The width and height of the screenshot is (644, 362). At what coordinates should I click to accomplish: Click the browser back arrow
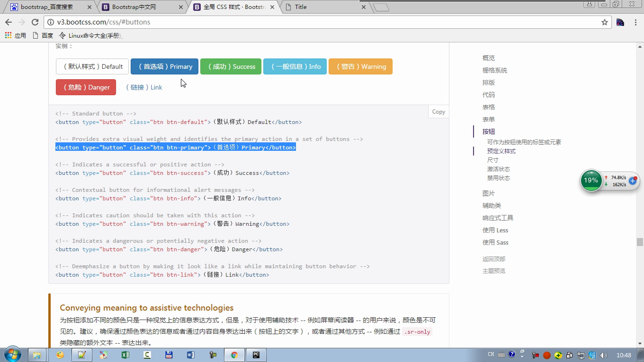point(8,22)
